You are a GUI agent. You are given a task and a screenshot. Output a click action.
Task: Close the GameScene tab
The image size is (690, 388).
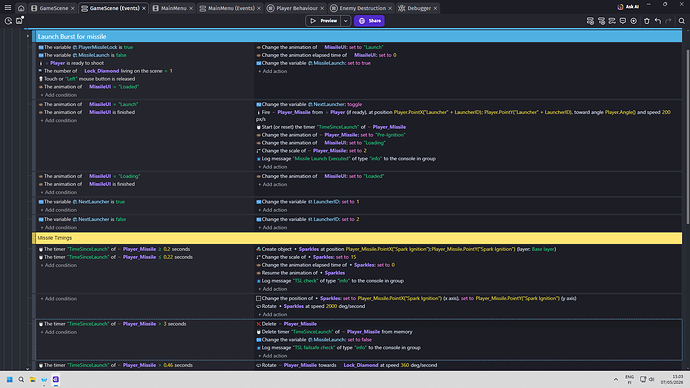[73, 8]
